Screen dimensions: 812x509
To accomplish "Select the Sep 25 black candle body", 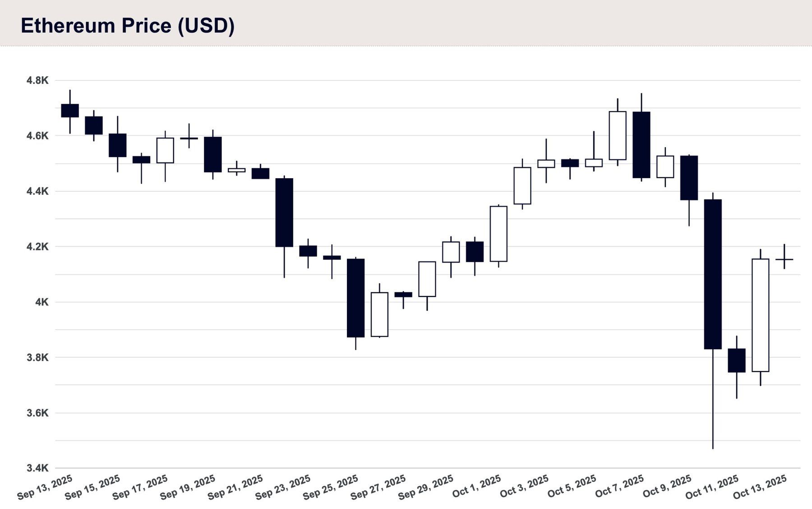I will coord(355,298).
